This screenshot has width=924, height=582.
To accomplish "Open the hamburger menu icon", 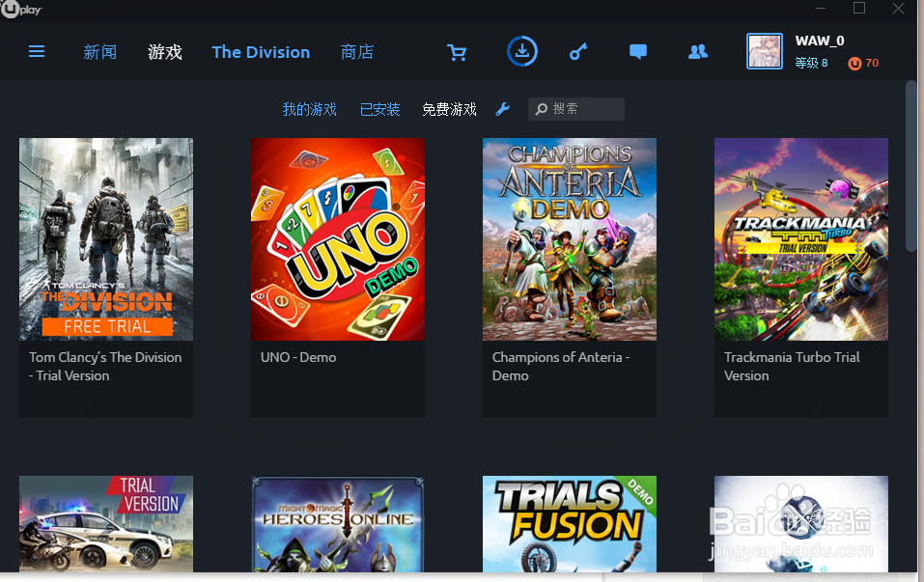I will pyautogui.click(x=37, y=52).
